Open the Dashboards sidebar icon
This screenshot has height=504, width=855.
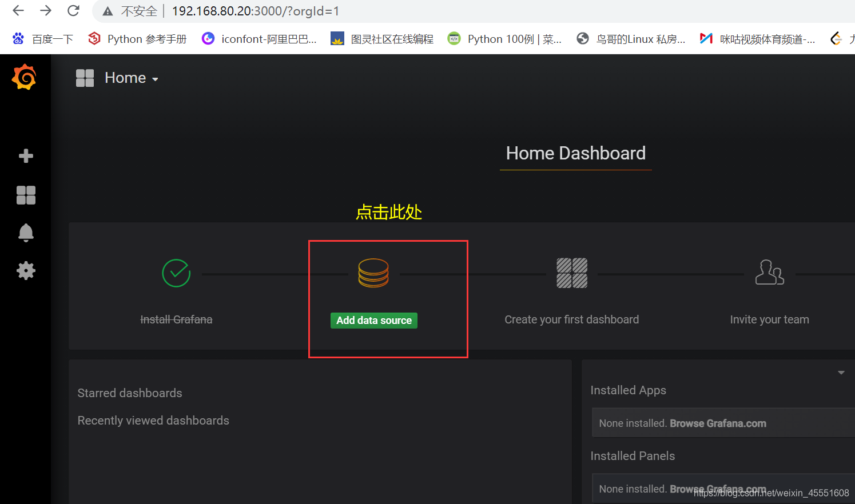[26, 195]
